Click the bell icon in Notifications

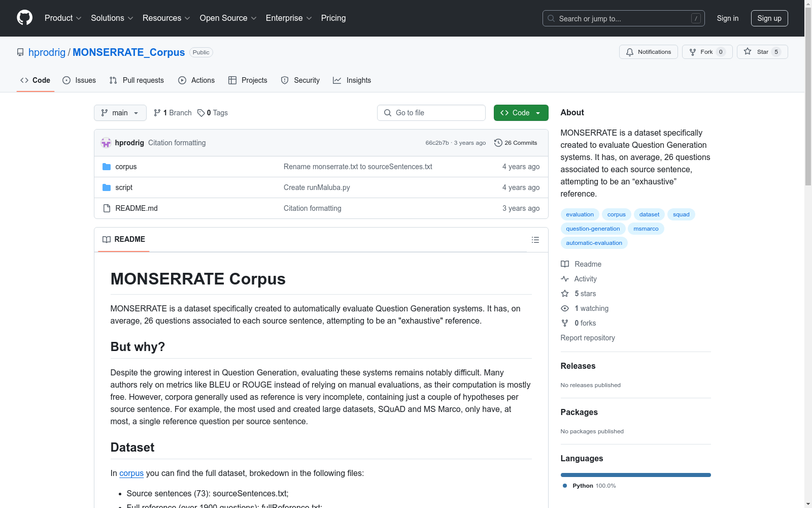630,52
